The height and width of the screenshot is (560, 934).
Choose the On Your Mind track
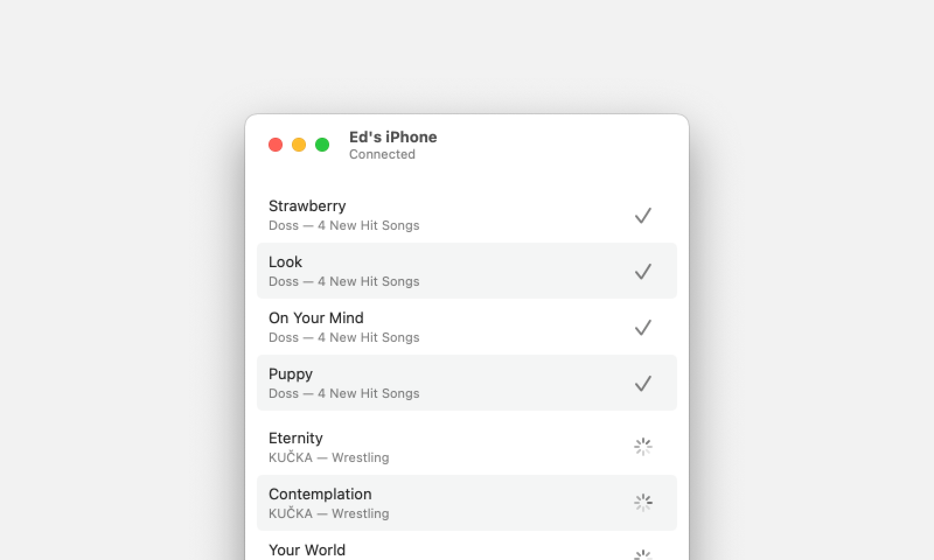pos(467,327)
